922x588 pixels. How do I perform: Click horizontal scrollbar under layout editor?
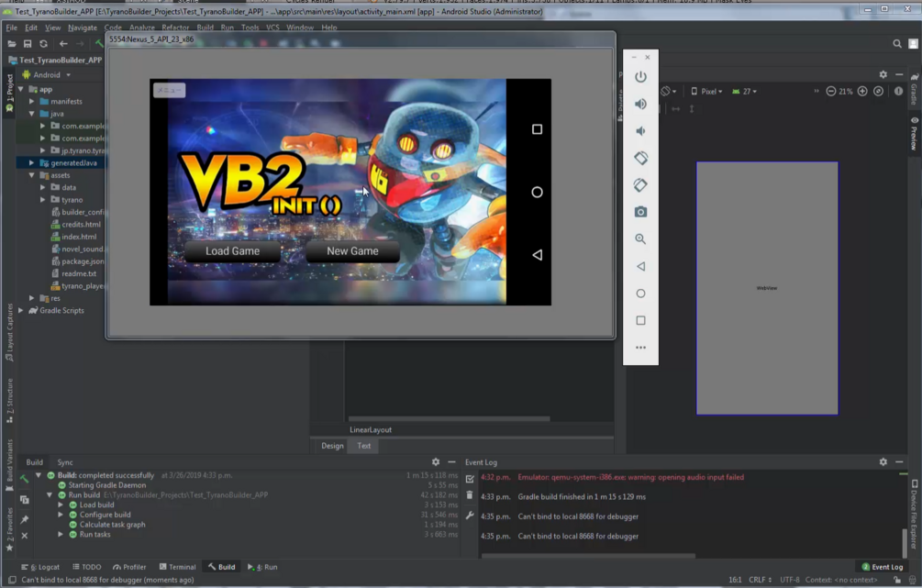(449, 418)
